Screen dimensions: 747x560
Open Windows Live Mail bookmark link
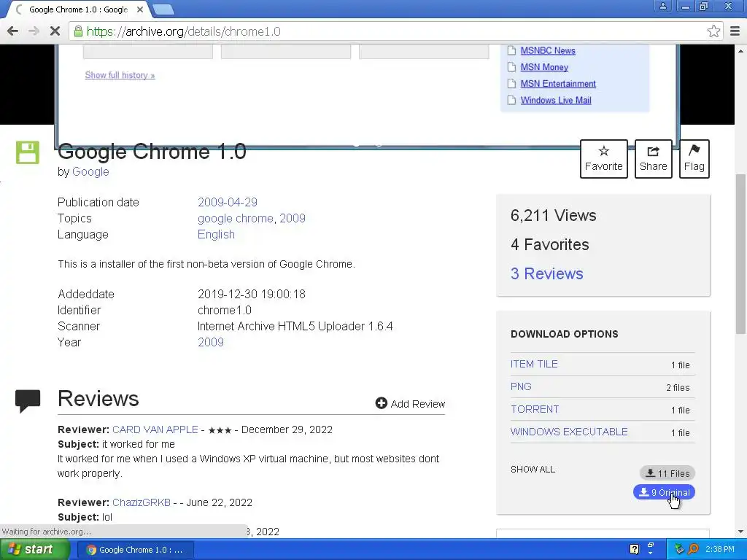pyautogui.click(x=555, y=101)
